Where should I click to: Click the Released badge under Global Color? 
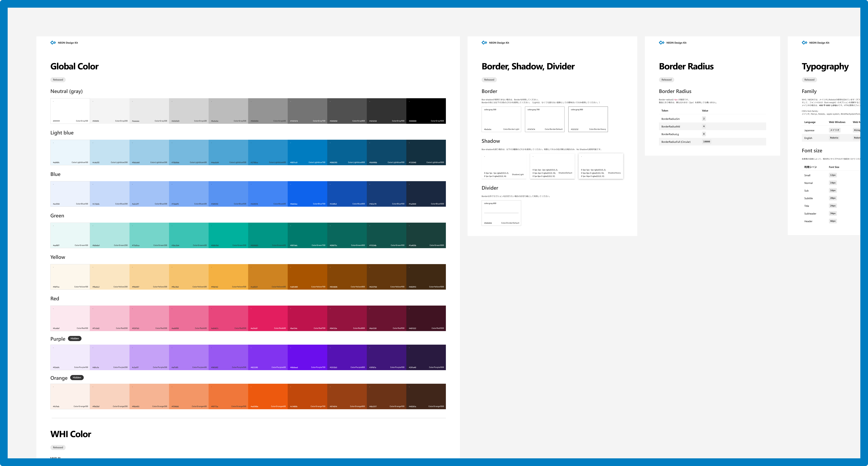58,80
